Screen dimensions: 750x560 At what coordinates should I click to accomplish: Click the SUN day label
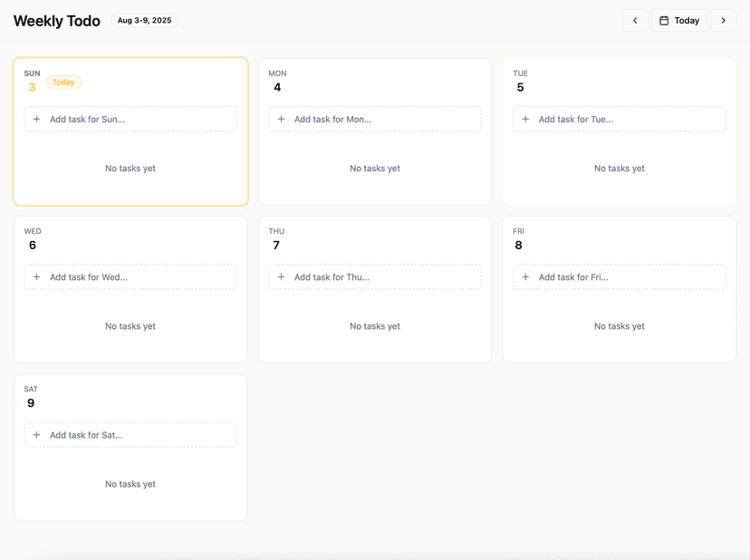[x=32, y=73]
